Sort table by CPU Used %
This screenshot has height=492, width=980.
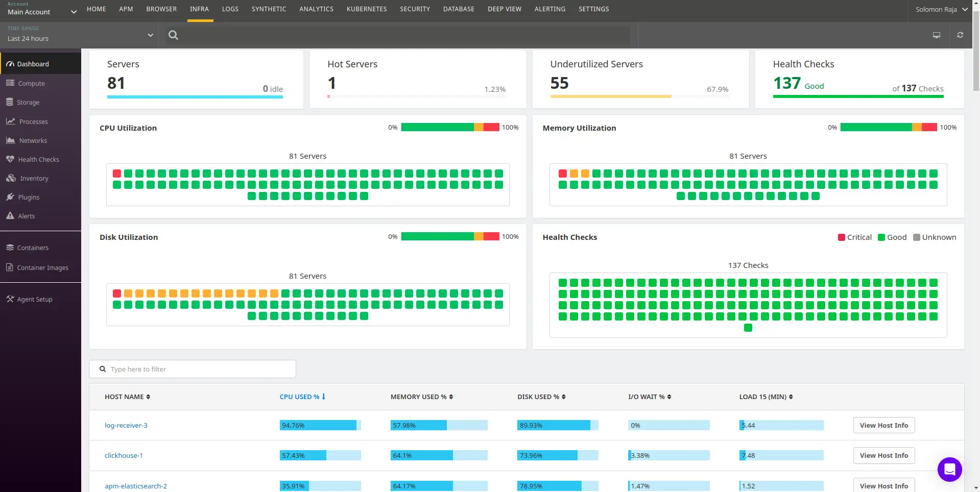[x=302, y=397]
